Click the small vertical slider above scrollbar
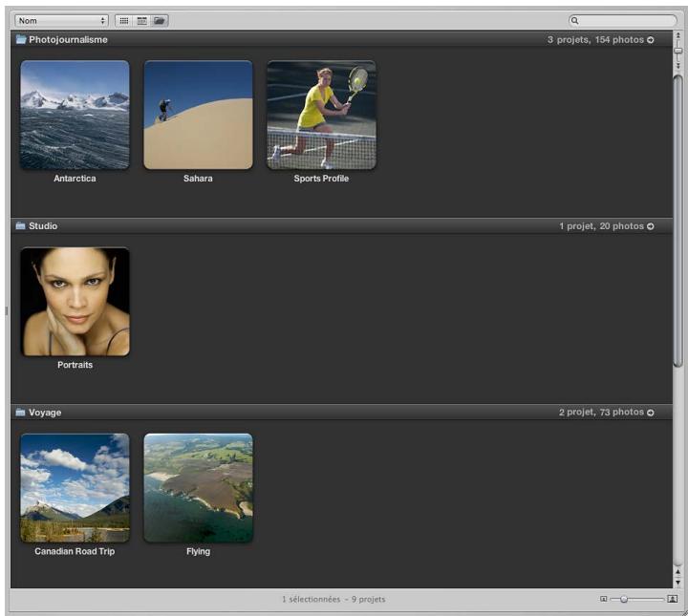Viewport: 688px width, 616px height. 677,51
